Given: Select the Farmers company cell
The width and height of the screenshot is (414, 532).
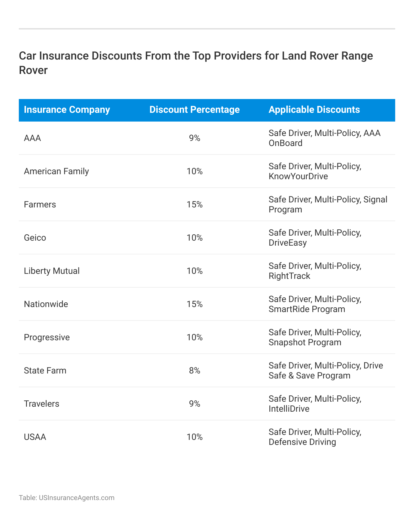Looking at the screenshot, I should 40,205.
